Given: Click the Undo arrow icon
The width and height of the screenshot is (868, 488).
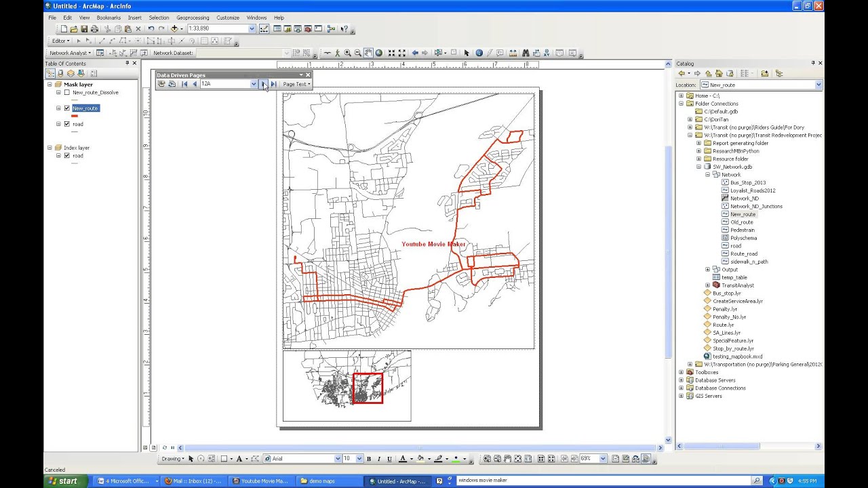Looking at the screenshot, I should [151, 29].
